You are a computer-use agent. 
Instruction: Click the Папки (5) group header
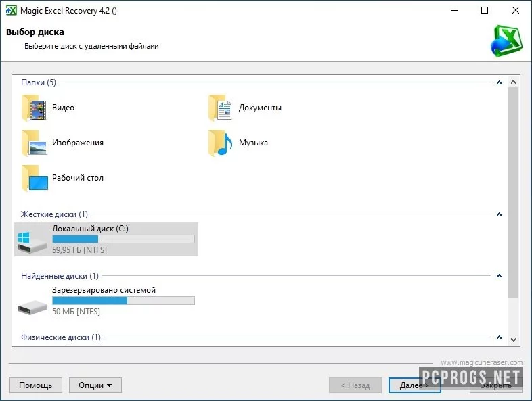(39, 82)
